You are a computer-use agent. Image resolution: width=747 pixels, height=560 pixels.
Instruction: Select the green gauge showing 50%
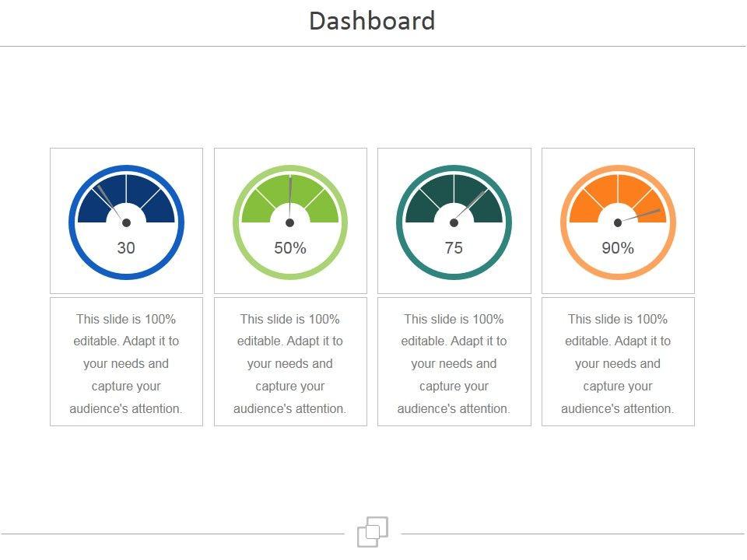(x=290, y=222)
